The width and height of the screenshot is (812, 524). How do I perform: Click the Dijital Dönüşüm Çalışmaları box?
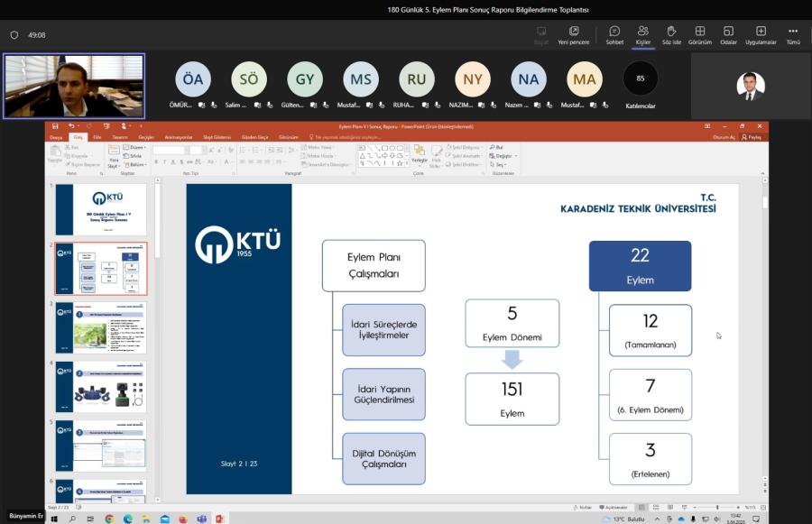coord(383,459)
